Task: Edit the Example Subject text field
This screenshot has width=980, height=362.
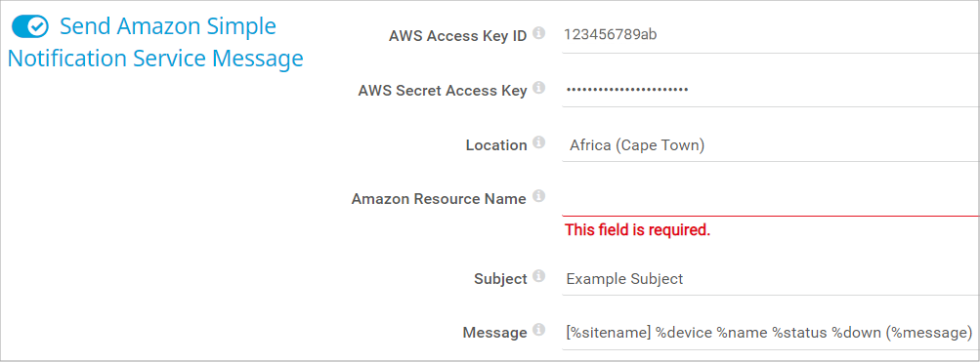Action: [x=771, y=279]
